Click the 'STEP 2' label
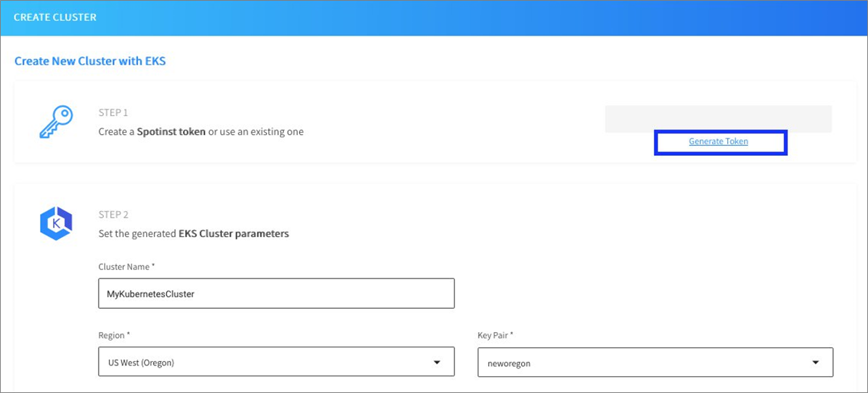Screen dimensions: 868x393 113,215
